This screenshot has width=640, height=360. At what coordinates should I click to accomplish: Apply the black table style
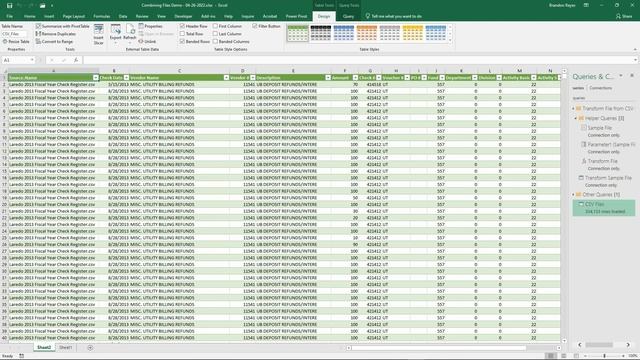click(320, 33)
